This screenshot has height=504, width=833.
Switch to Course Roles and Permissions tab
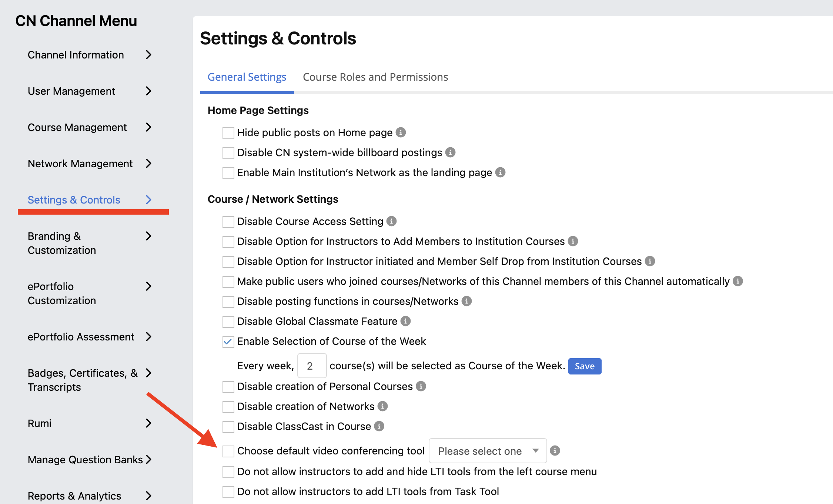(375, 77)
